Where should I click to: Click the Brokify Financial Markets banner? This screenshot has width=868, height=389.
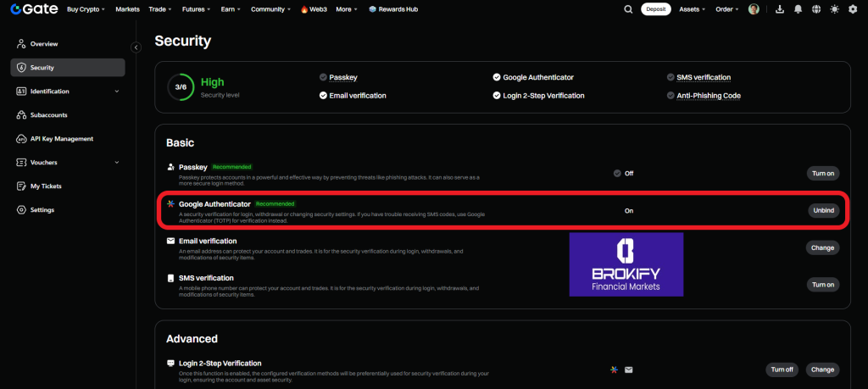pos(626,264)
